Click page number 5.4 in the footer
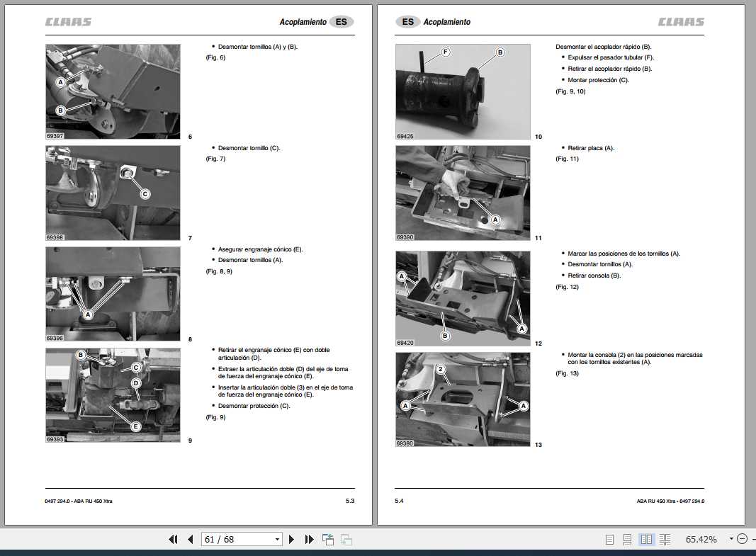Viewport: 756px width, 556px height. pos(399,501)
